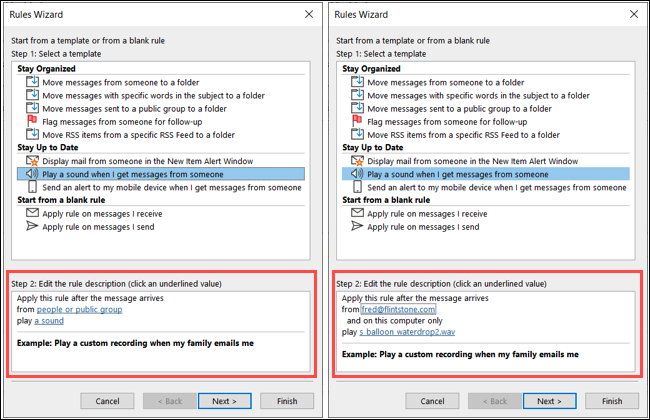
Task: Click icon beside 'Move messages with specific words' in left wizard
Action: coord(32,95)
